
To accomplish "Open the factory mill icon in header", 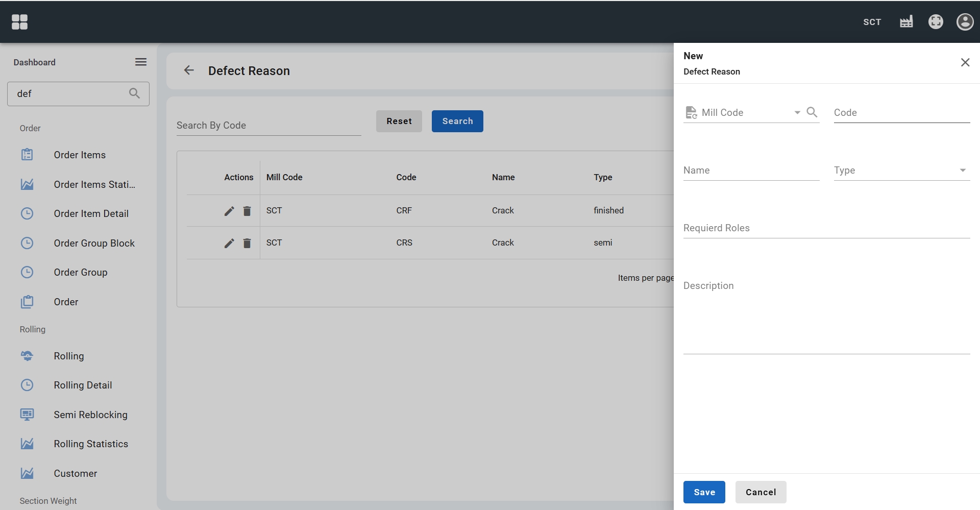I will (906, 22).
